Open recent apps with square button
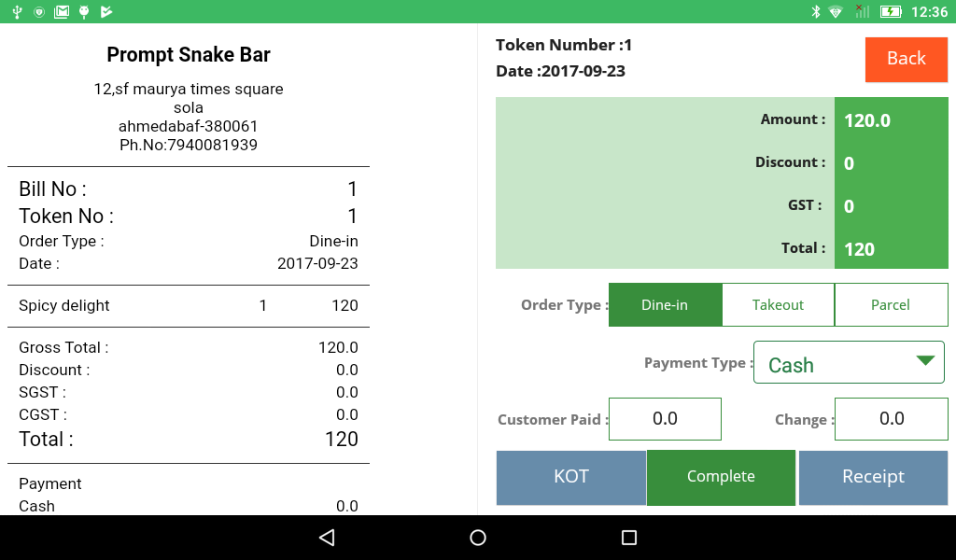Screen dimensions: 956x560 pos(629,538)
